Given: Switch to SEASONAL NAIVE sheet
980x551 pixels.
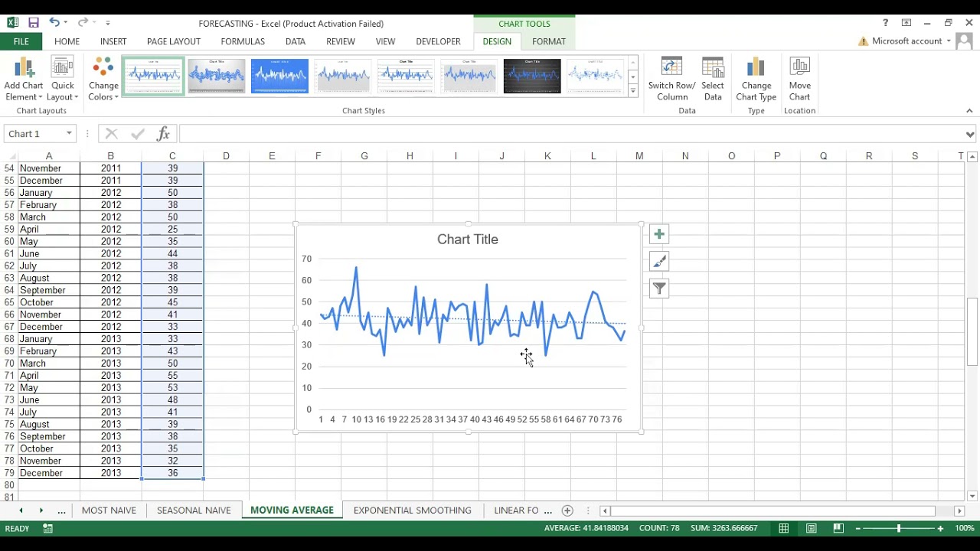Looking at the screenshot, I should (x=194, y=510).
